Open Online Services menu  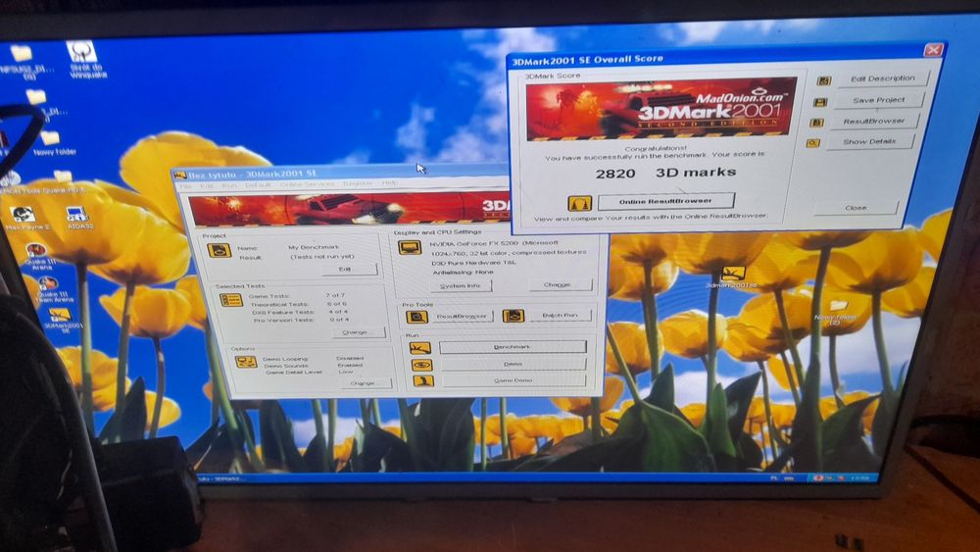point(307,184)
